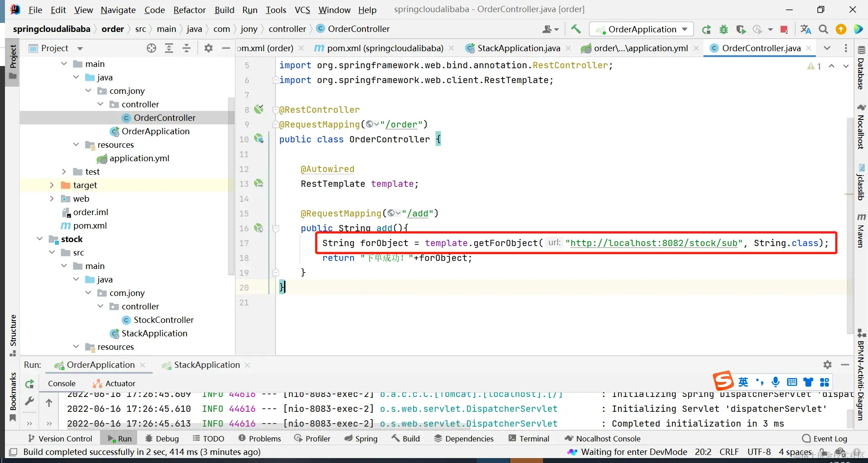Open the Refactor menu

tap(189, 9)
